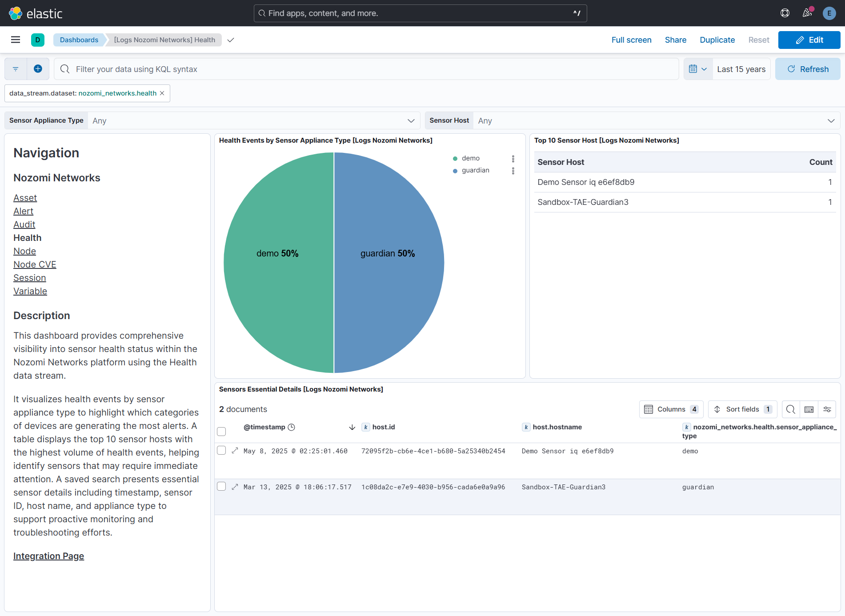This screenshot has width=845, height=616.
Task: Select the Sandbox-TAE-Guardian3 row checkbox
Action: coord(221,487)
